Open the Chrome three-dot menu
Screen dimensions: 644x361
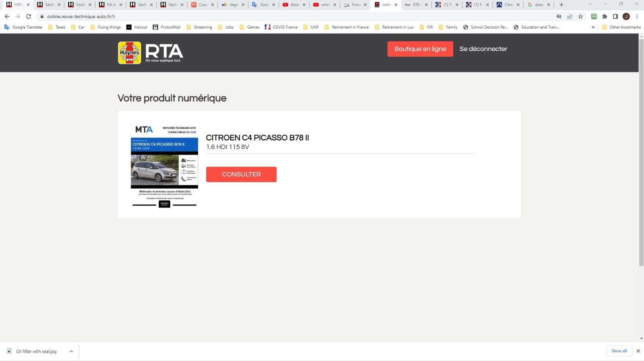pos(637,16)
